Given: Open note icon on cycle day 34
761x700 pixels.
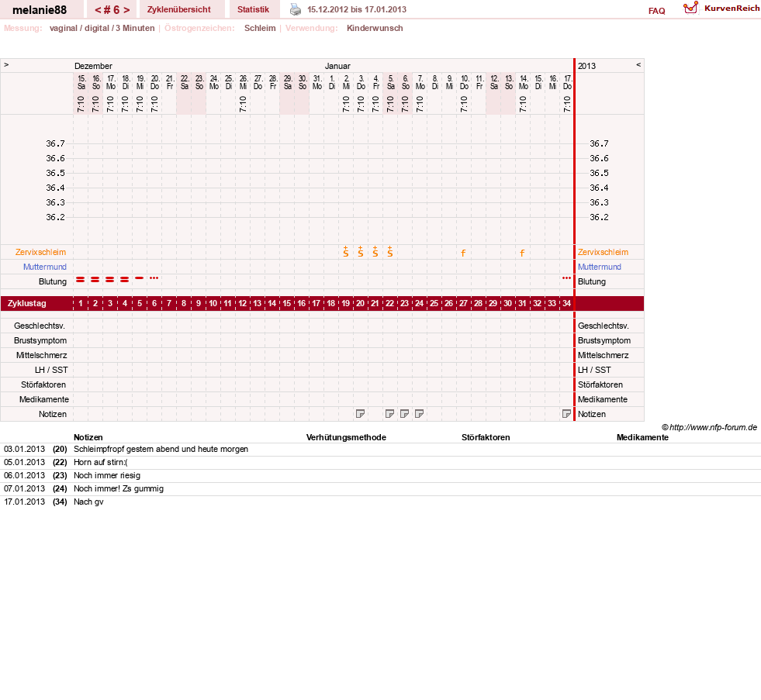Looking at the screenshot, I should [566, 414].
